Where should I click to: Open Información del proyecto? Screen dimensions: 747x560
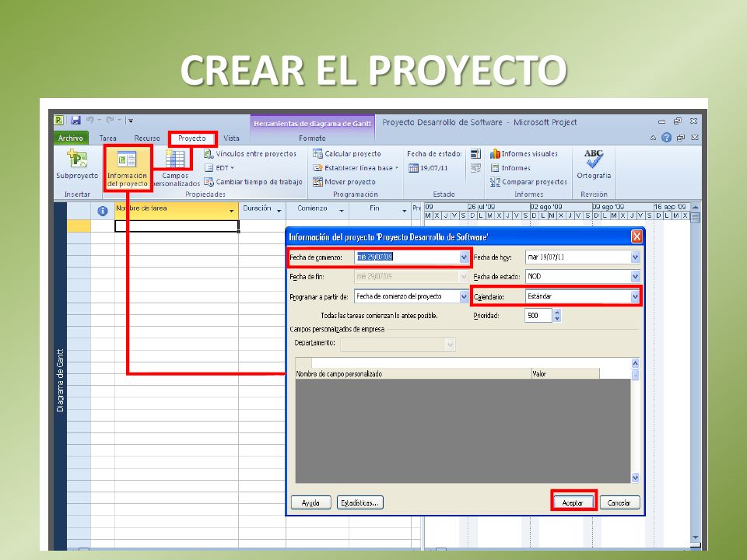coord(127,168)
